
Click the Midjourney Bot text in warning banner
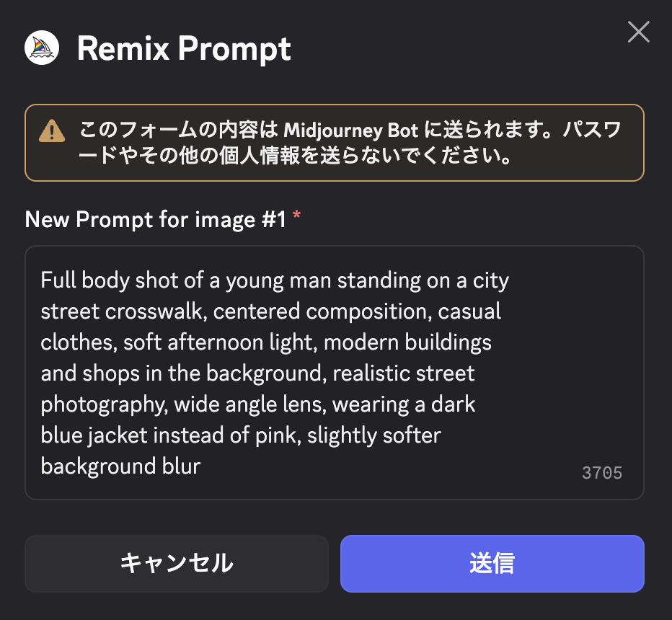pyautogui.click(x=350, y=130)
